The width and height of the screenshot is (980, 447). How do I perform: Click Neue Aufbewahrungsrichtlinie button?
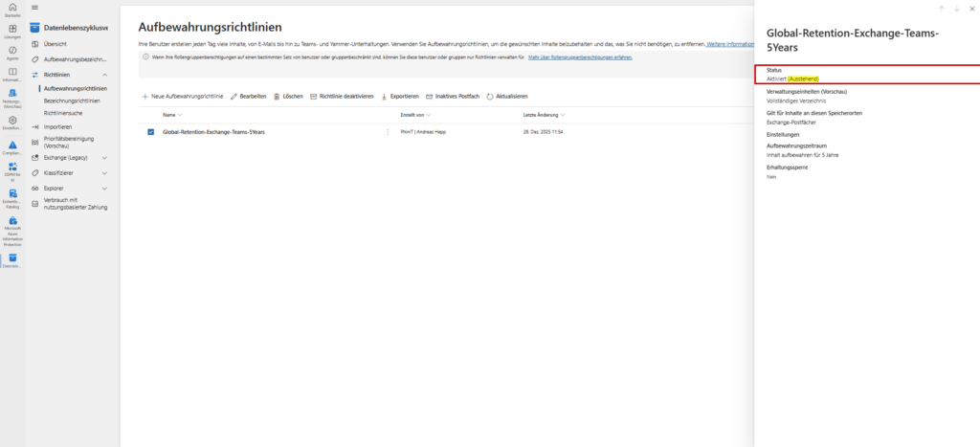(x=183, y=97)
